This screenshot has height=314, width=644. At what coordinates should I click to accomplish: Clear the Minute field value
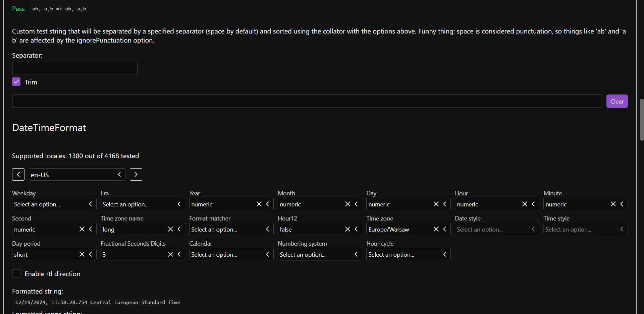click(x=613, y=204)
